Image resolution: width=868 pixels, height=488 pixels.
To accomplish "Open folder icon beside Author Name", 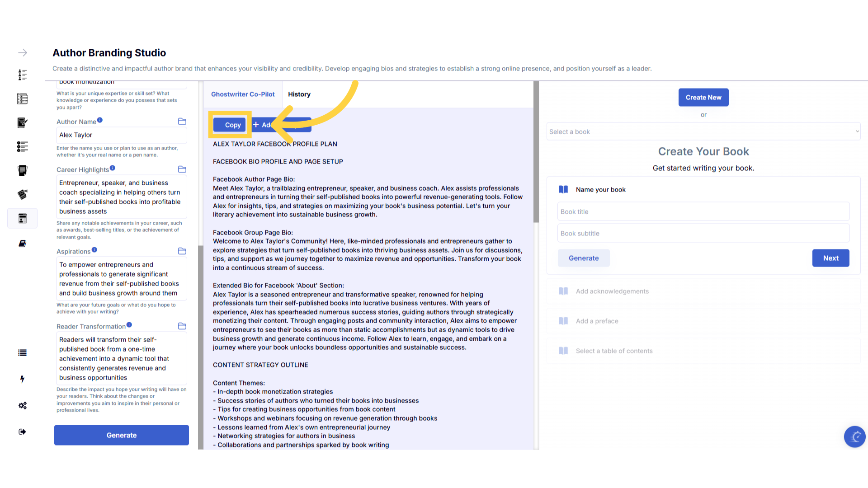I will 182,122.
